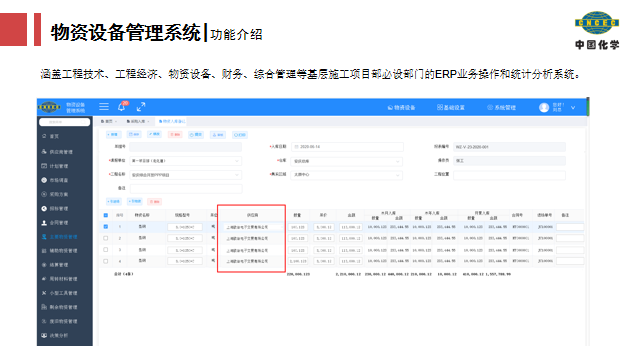Viewport: 640px width, 360px height.
Task: Click the 备注 remarks input field
Action: tap(186, 189)
